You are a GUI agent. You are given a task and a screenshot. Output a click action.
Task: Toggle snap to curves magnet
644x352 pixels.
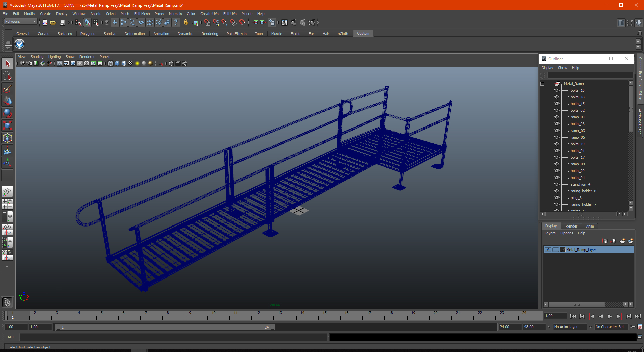coord(216,22)
